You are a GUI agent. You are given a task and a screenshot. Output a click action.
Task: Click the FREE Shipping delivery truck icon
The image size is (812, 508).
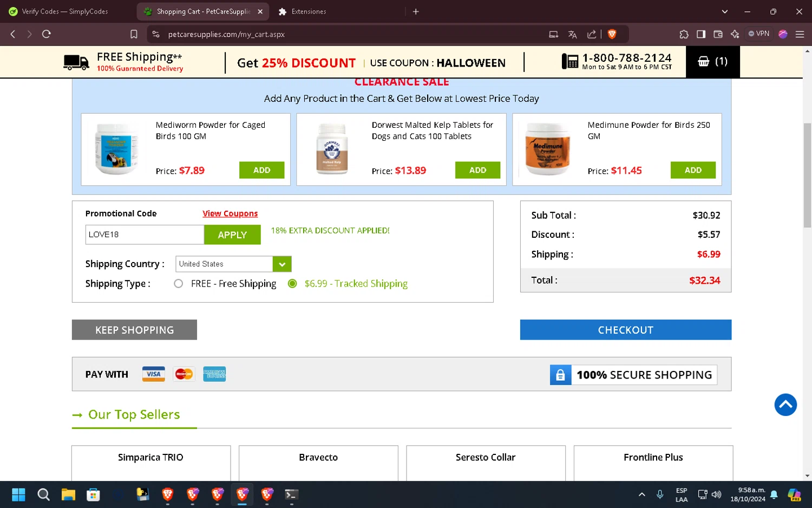click(x=76, y=62)
